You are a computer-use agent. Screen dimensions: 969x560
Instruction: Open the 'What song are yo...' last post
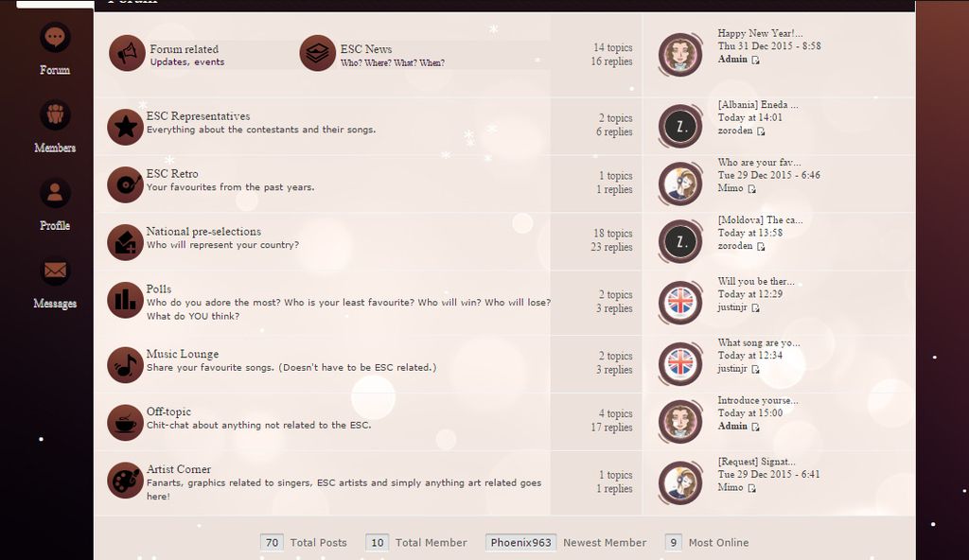coord(759,342)
